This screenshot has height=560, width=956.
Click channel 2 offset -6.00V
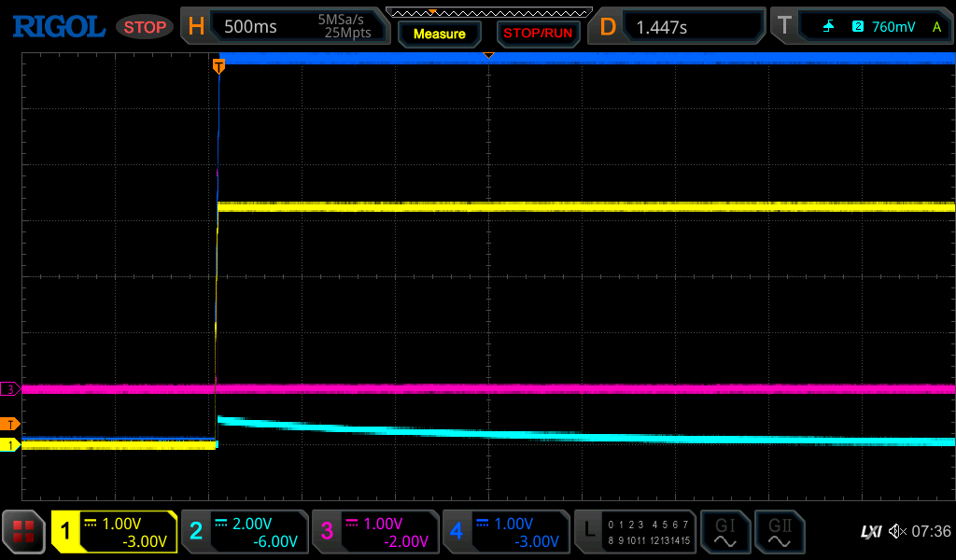pyautogui.click(x=275, y=541)
